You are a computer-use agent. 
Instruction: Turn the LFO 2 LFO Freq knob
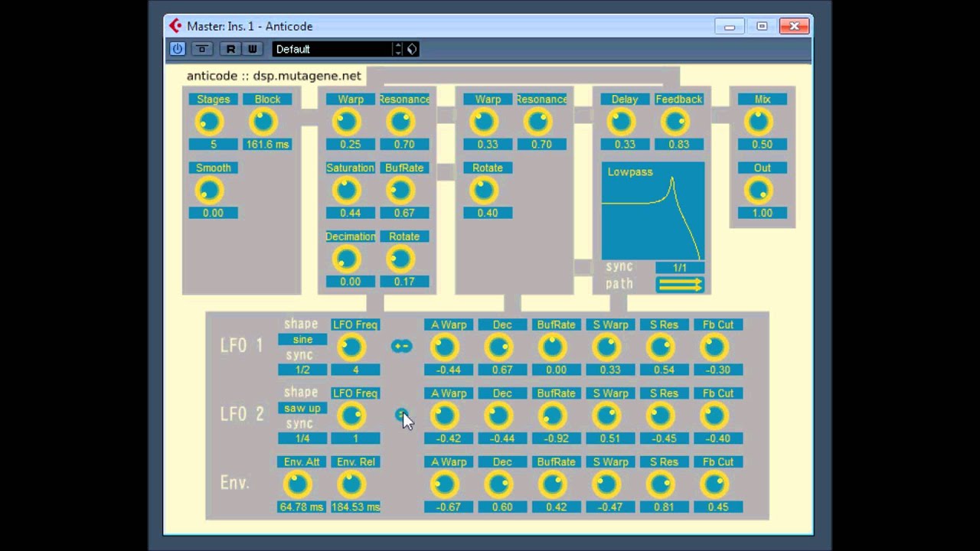351,416
